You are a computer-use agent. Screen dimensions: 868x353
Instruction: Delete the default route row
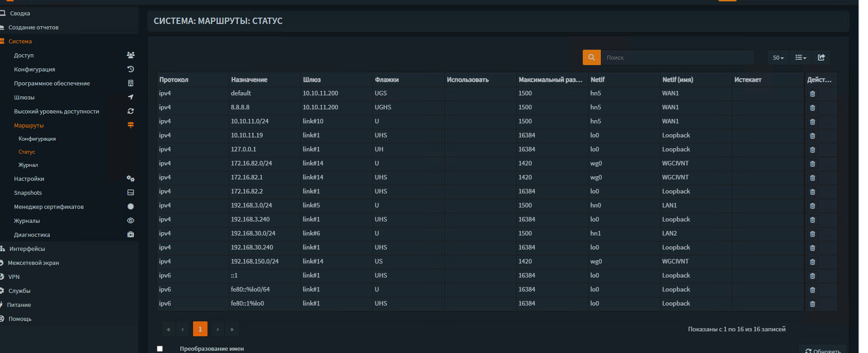[x=812, y=94]
